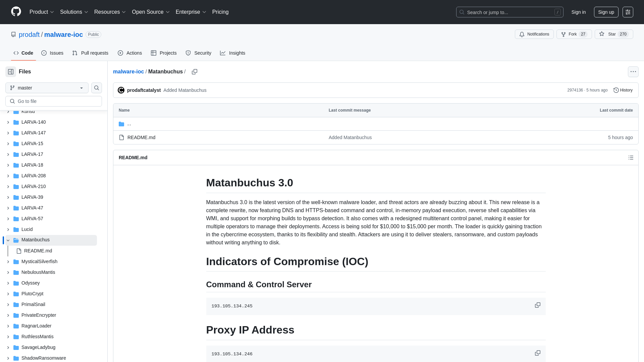Copy the 193.105.134.246 code block
This screenshot has width=644, height=362.
tap(538, 353)
